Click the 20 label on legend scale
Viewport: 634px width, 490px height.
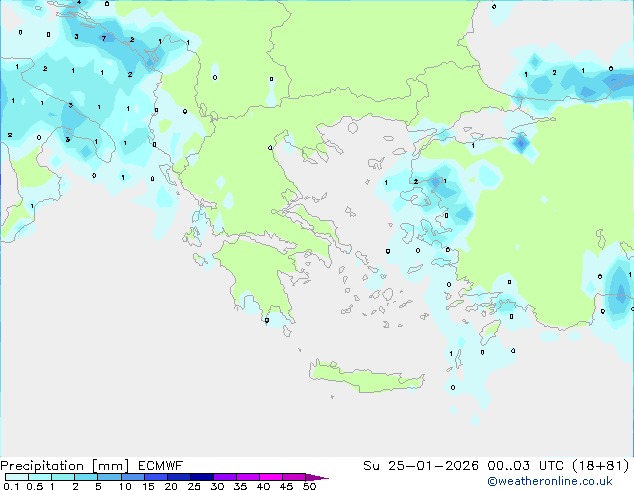[170, 486]
